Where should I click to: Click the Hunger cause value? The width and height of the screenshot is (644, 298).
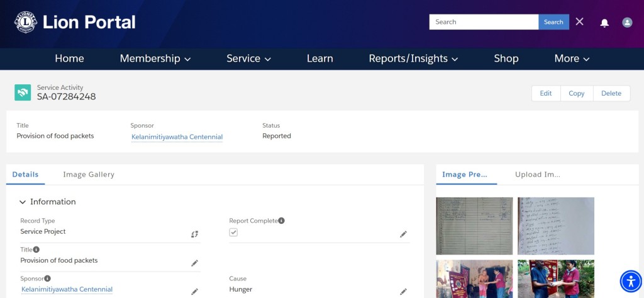(241, 289)
